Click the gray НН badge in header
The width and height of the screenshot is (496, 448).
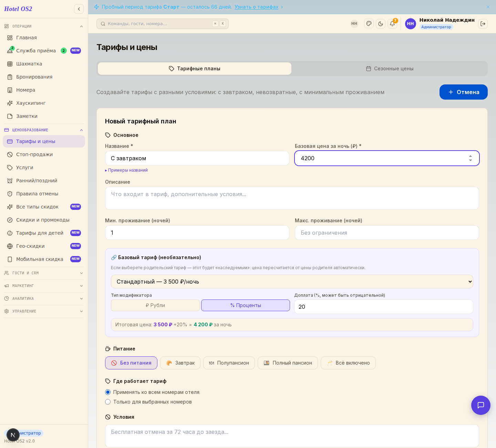[354, 24]
